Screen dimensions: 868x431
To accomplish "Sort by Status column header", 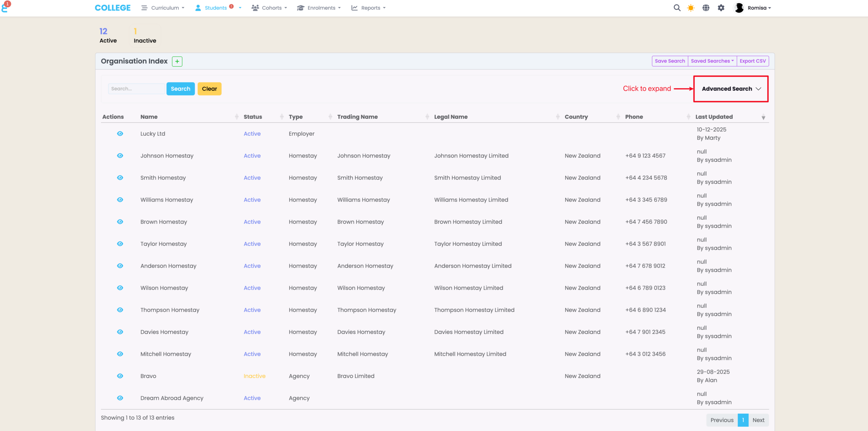I will [x=253, y=117].
